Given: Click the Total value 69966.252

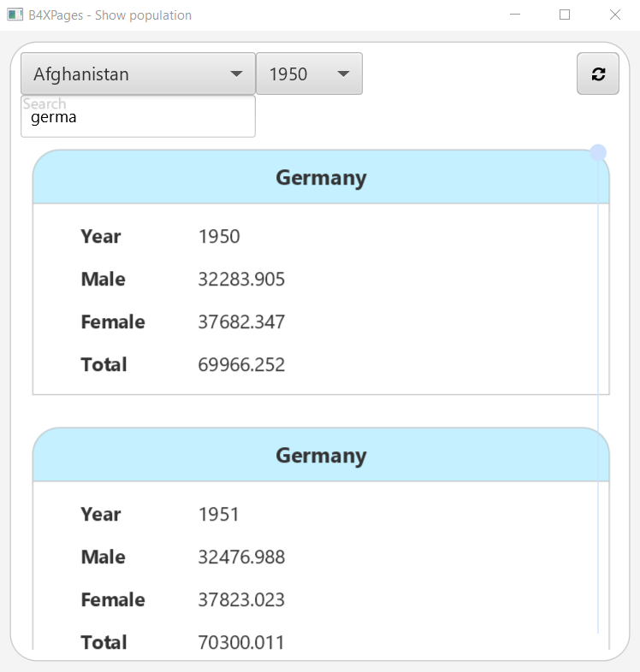Looking at the screenshot, I should 241,365.
